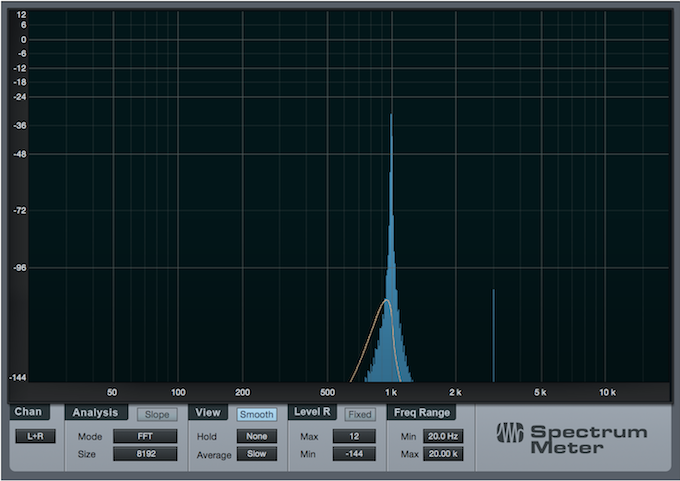The width and height of the screenshot is (680, 481).
Task: Click the View section label
Action: [x=208, y=412]
